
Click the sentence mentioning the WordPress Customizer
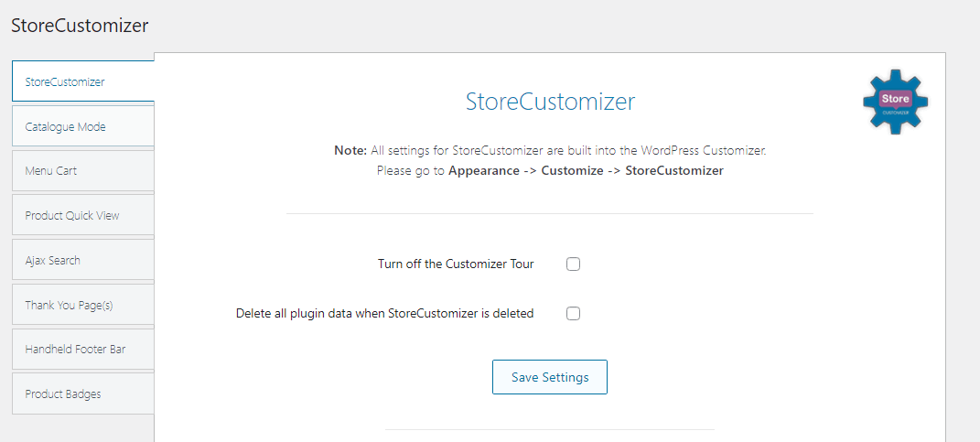(x=567, y=150)
